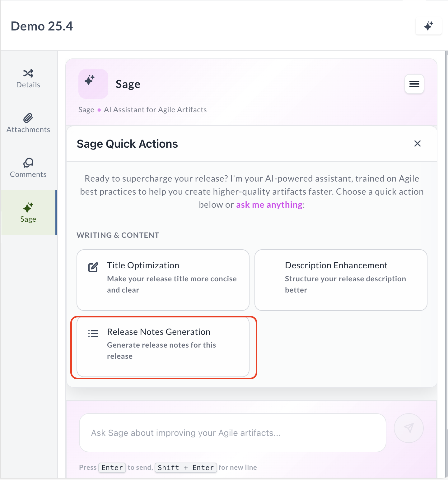This screenshot has width=448, height=480.
Task: Click the ask me anything link
Action: pyautogui.click(x=269, y=205)
